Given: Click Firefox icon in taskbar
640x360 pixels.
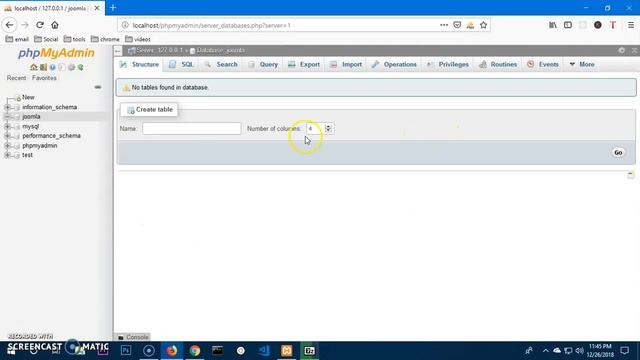Looking at the screenshot, I should [172, 351].
